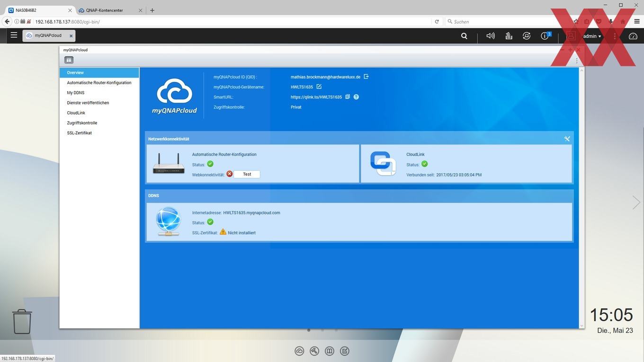
Task: Click the SSL certificate warning triangle
Action: pos(223,232)
